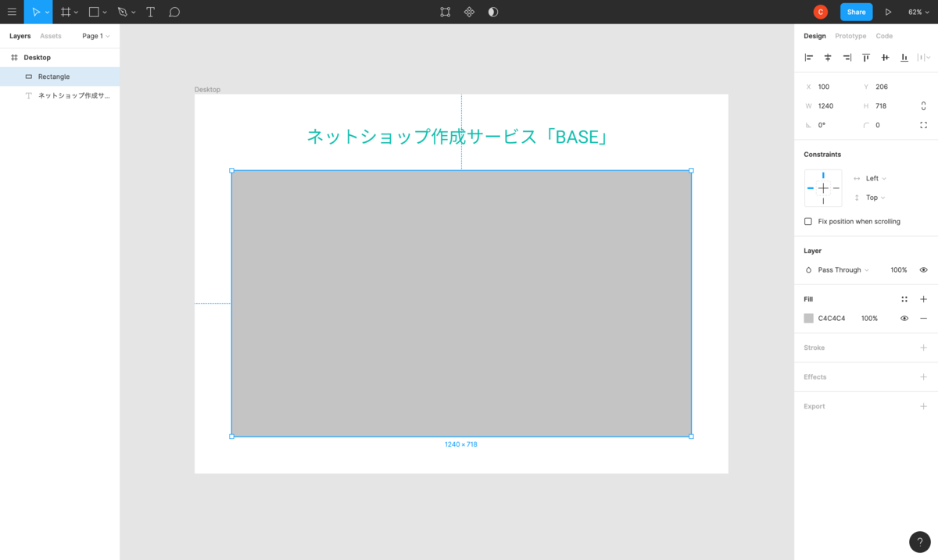Add a new Fill with plus
Viewport: 938px width, 560px height.
[x=923, y=299]
